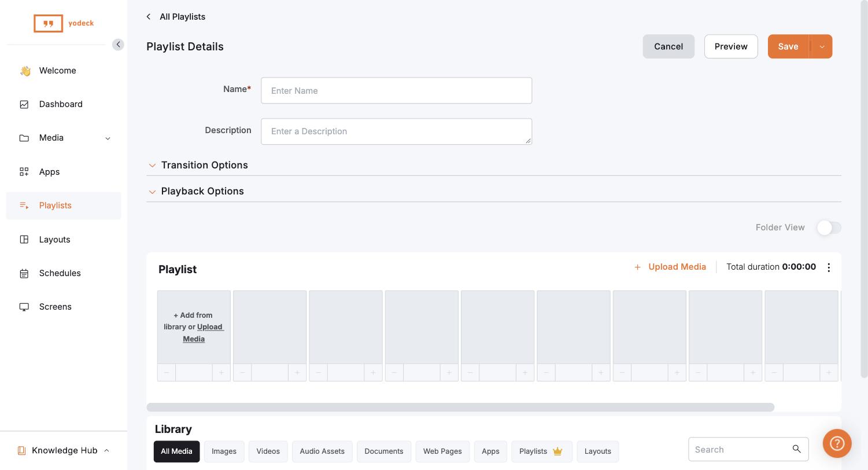Expand the Media submenu chevron
Screen dimensions: 868x470
pyautogui.click(x=108, y=138)
